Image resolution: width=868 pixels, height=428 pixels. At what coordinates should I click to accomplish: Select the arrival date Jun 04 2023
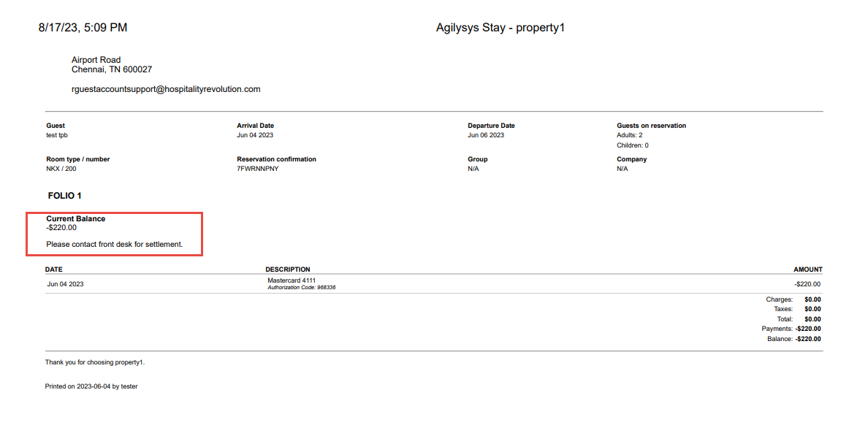click(254, 135)
